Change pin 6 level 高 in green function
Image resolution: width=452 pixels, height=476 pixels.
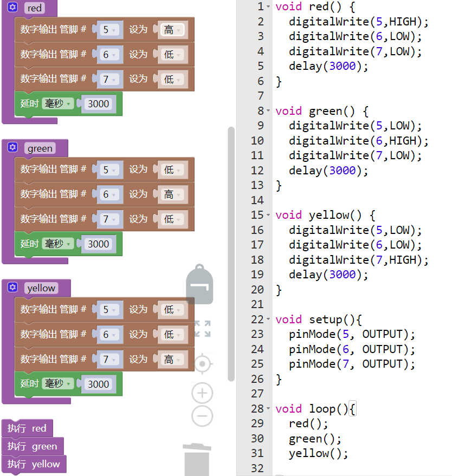tap(172, 194)
